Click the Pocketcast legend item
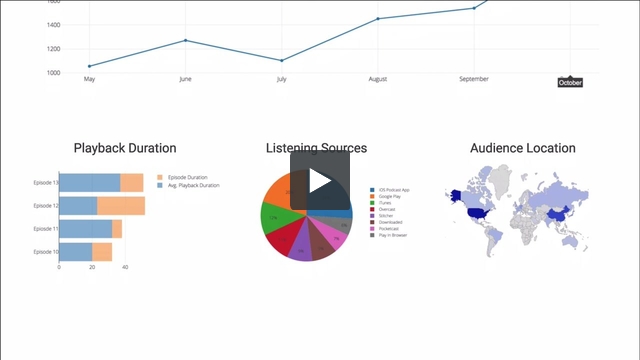The width and height of the screenshot is (640, 360). coord(384,229)
